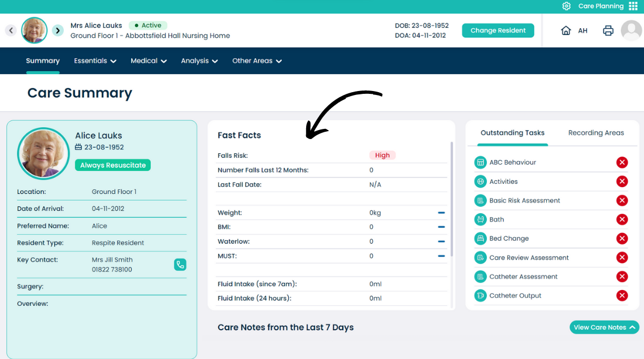Click the Change Resident button
644x359 pixels.
(x=498, y=31)
